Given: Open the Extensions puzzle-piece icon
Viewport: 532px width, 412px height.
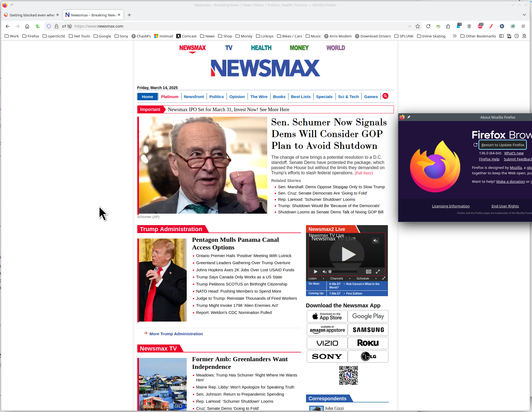Looking at the screenshot, I should [448, 26].
